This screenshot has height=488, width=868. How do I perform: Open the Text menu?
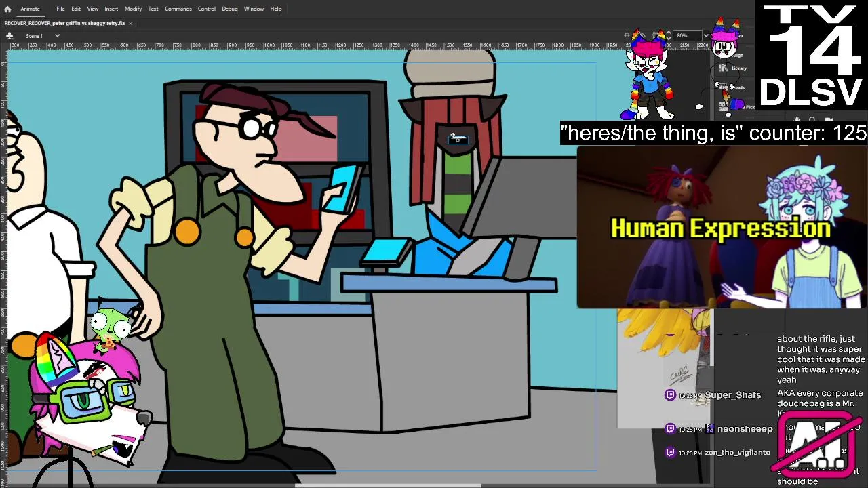pyautogui.click(x=153, y=9)
